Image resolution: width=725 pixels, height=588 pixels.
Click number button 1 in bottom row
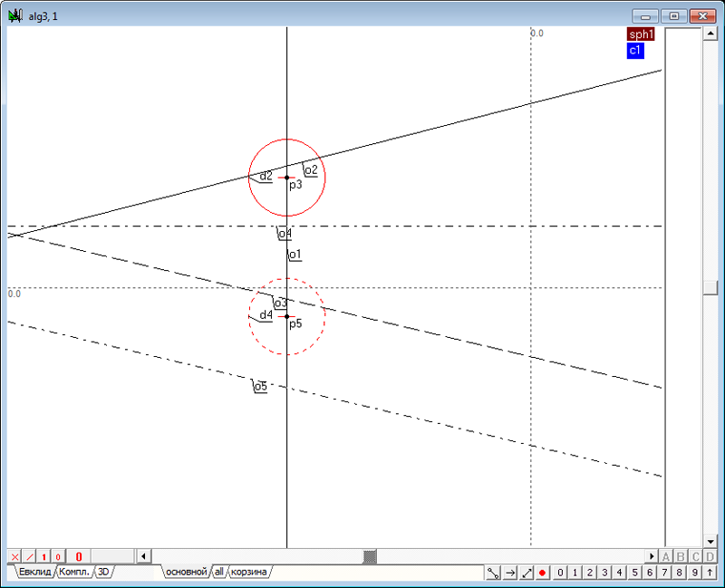pos(575,573)
